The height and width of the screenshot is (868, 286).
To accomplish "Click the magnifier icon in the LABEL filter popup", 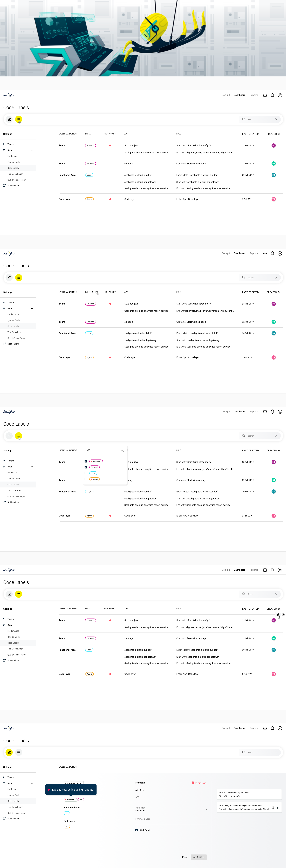I will point(122,450).
